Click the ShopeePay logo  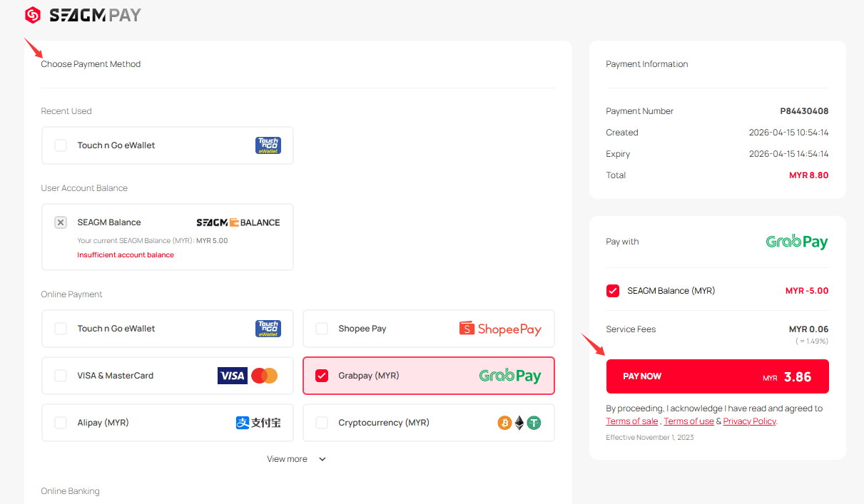point(499,329)
